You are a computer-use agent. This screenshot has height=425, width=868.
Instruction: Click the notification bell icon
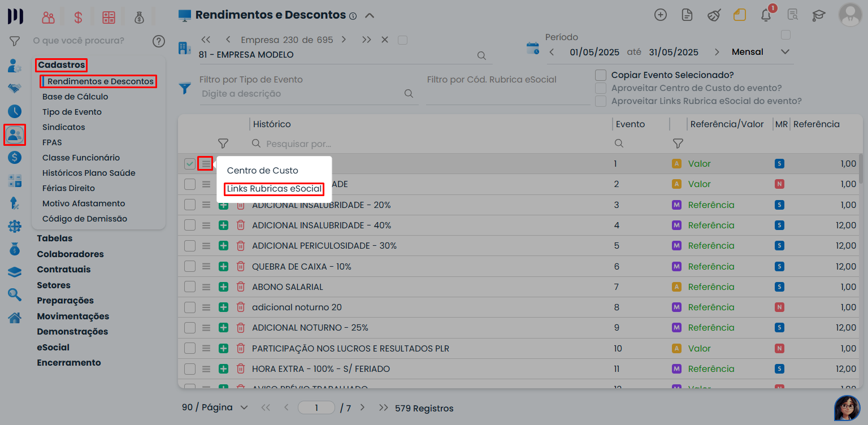pyautogui.click(x=766, y=15)
